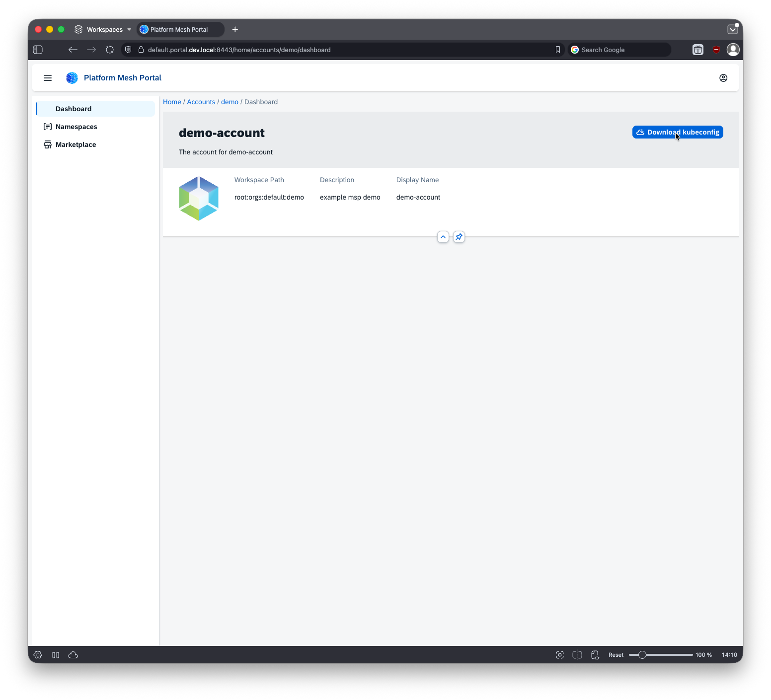Collapse the account info card with the chevron

443,237
